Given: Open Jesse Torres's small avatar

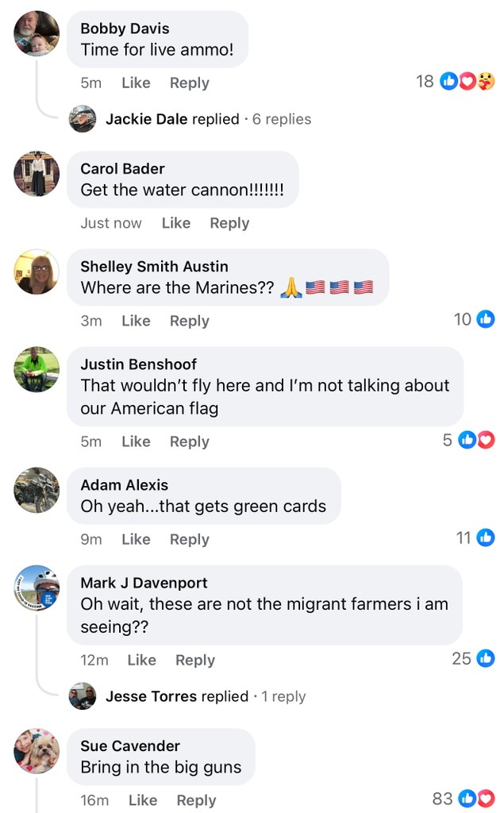Looking at the screenshot, I should click(83, 695).
